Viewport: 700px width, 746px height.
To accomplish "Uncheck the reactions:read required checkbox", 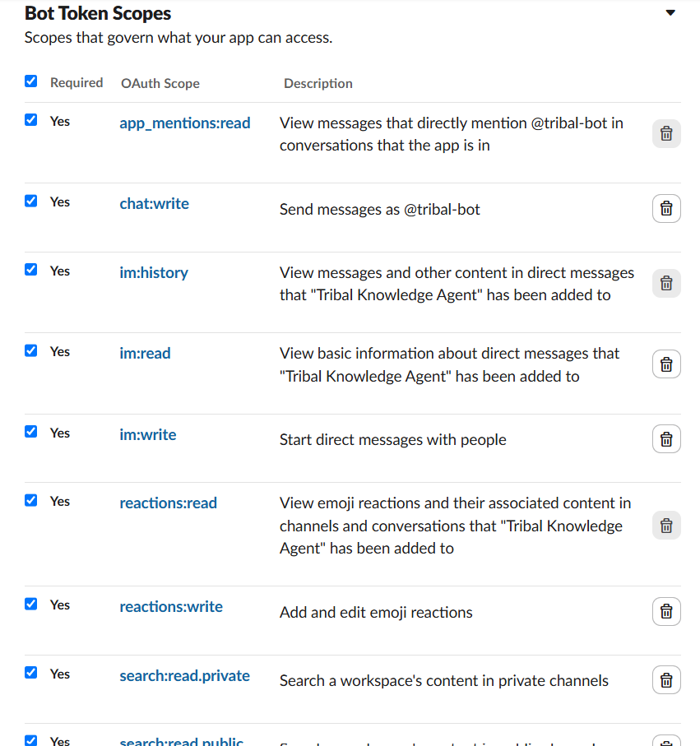I will 31,500.
